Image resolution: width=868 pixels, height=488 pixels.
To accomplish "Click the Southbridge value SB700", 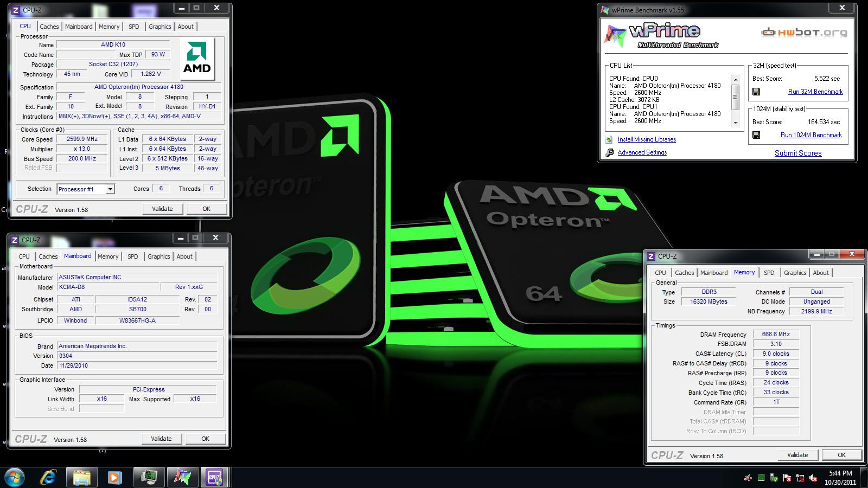I will click(x=138, y=310).
